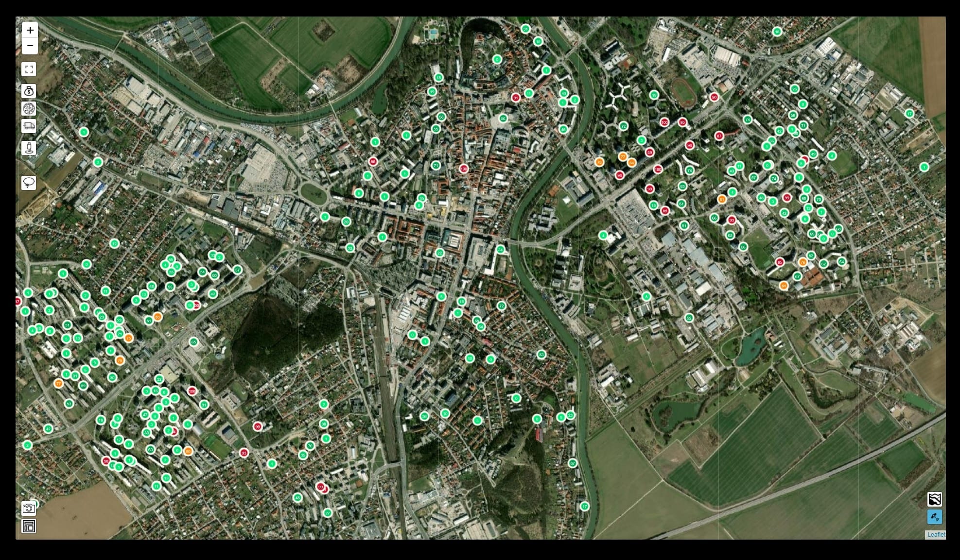
Task: Open the dashboard layout panel icon
Action: 29,526
